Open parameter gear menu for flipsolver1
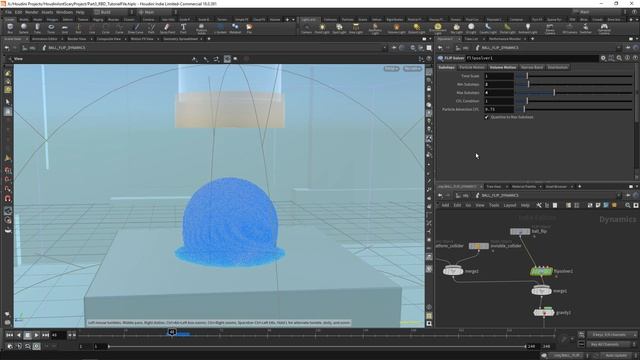The image size is (640, 360). coord(603,58)
